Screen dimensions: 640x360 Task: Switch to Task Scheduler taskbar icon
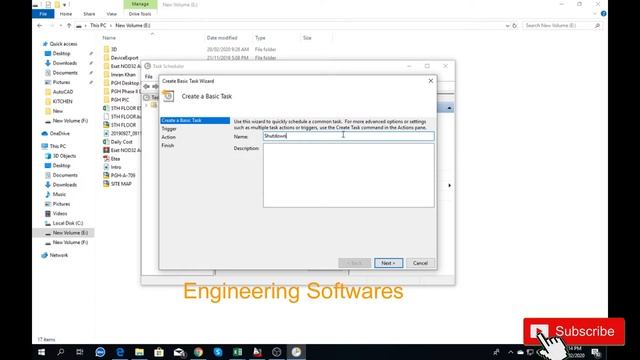click(x=296, y=352)
